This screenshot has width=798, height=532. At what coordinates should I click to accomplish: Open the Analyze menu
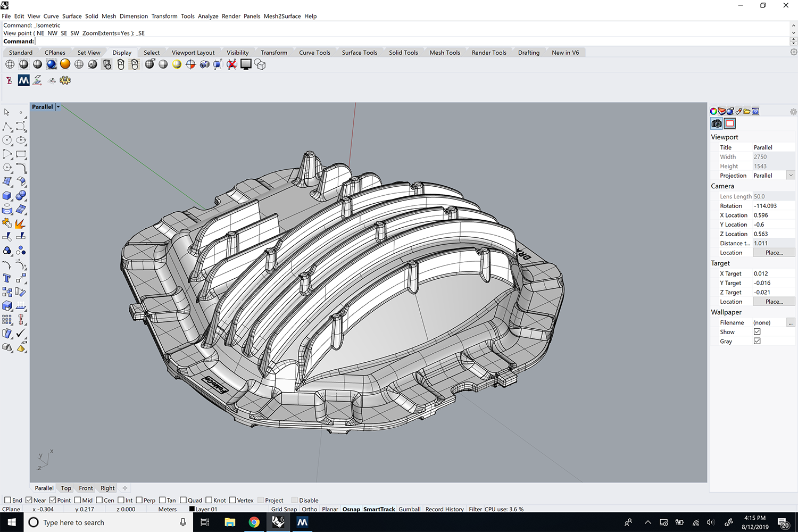click(x=208, y=16)
